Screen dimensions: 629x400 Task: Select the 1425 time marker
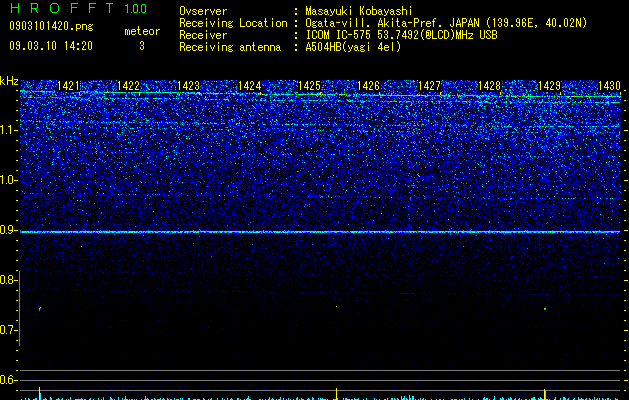pyautogui.click(x=309, y=86)
